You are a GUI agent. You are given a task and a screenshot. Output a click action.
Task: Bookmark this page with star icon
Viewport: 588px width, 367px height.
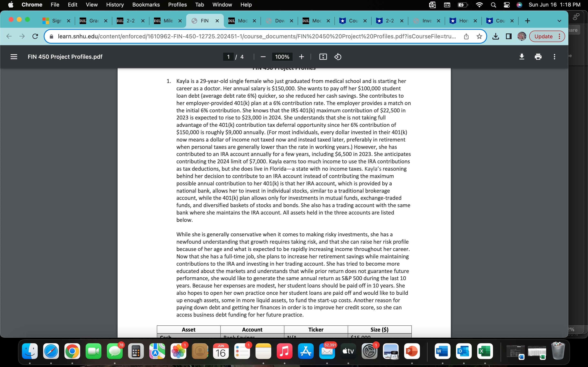tap(479, 36)
